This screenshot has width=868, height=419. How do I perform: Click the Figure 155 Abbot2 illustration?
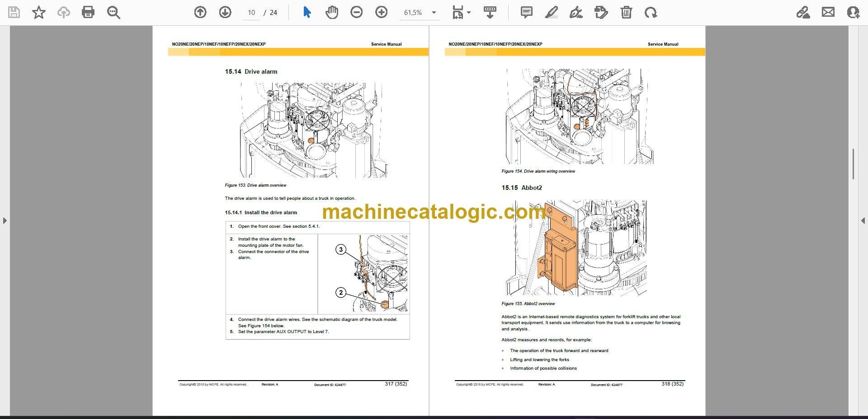pos(576,248)
